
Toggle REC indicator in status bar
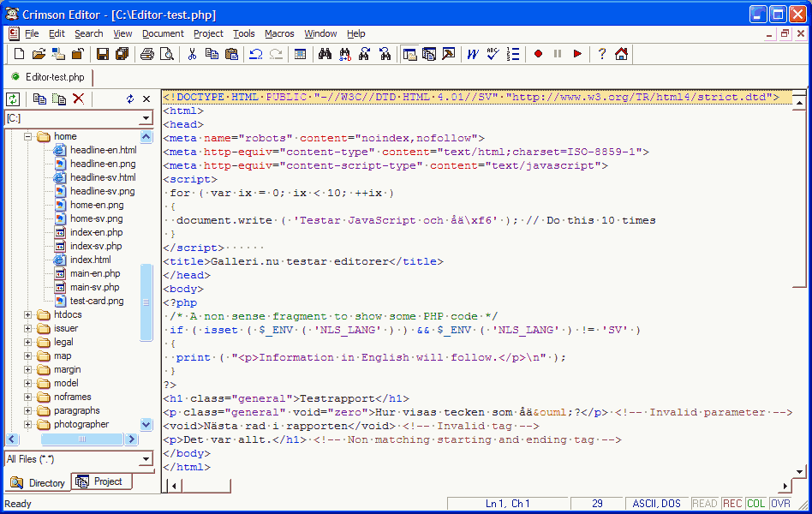tap(732, 504)
